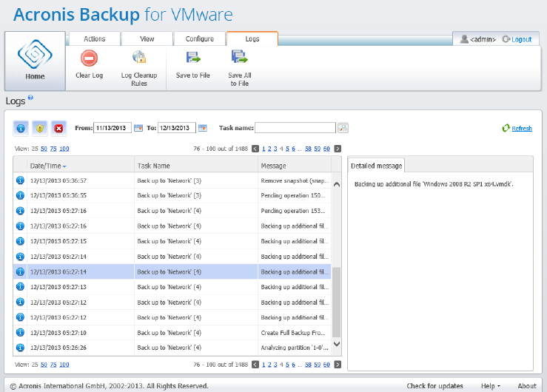This screenshot has height=392, width=547.
Task: Go to previous page using bottom arrow
Action: pyautogui.click(x=255, y=365)
